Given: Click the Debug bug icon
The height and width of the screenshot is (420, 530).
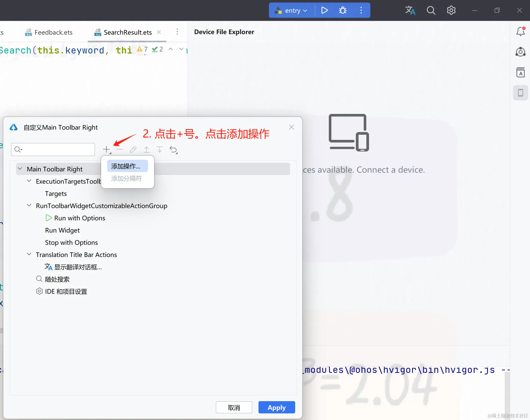Looking at the screenshot, I should click(x=343, y=10).
